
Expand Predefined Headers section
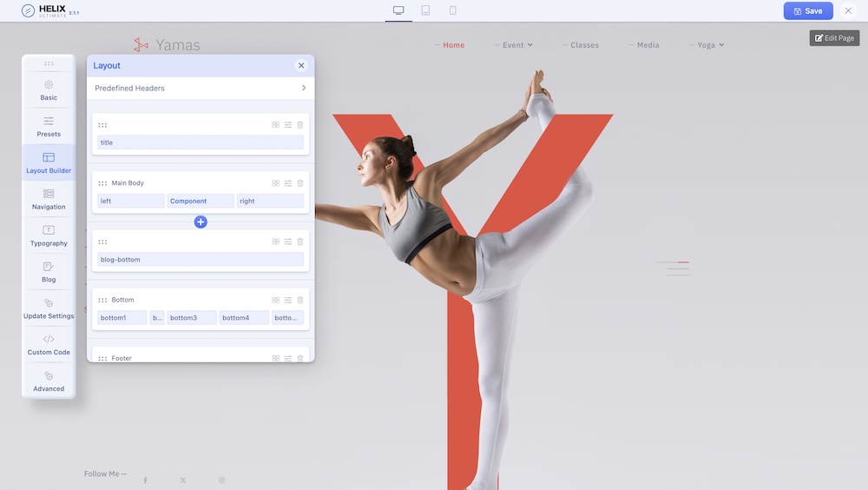(201, 88)
